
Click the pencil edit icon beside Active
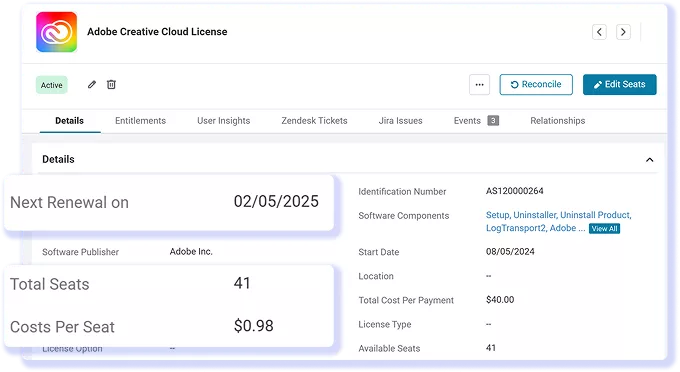[x=92, y=85]
